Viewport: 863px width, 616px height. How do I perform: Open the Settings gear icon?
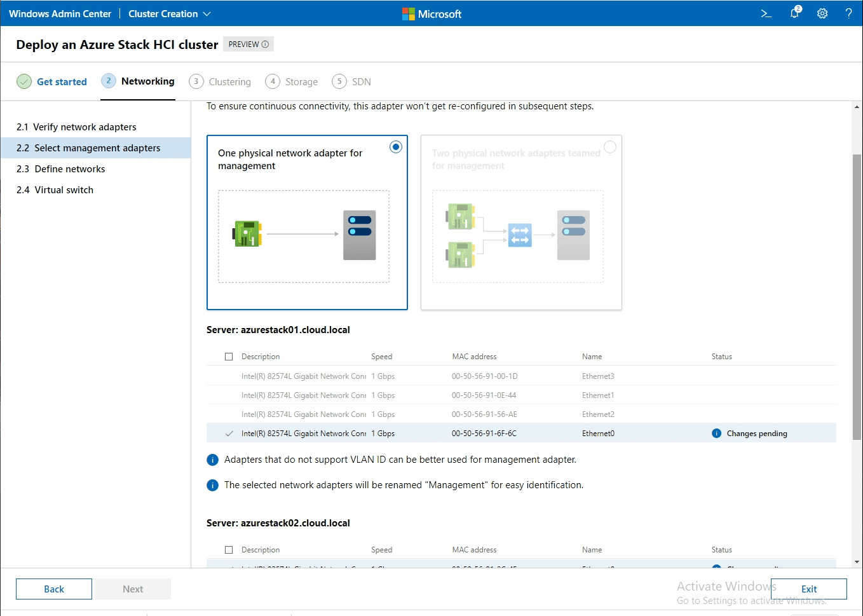pos(822,13)
